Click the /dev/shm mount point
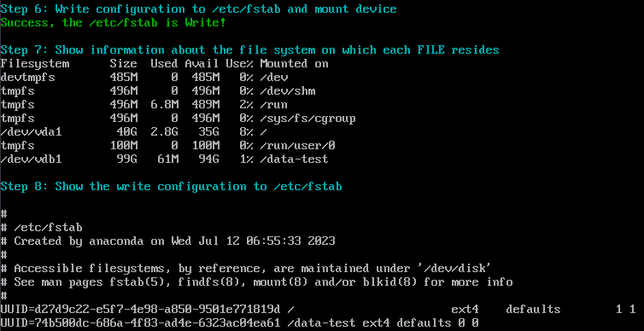Screen dimensions: 644x331 point(288,90)
